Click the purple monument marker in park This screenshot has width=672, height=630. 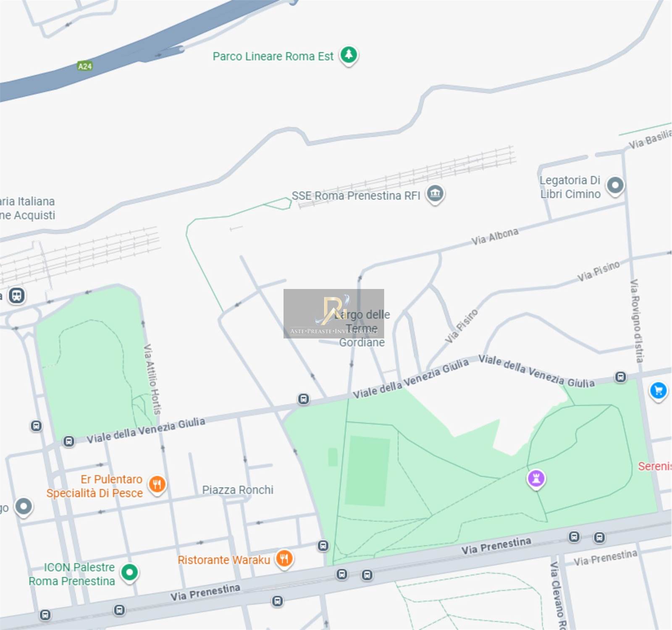click(536, 479)
